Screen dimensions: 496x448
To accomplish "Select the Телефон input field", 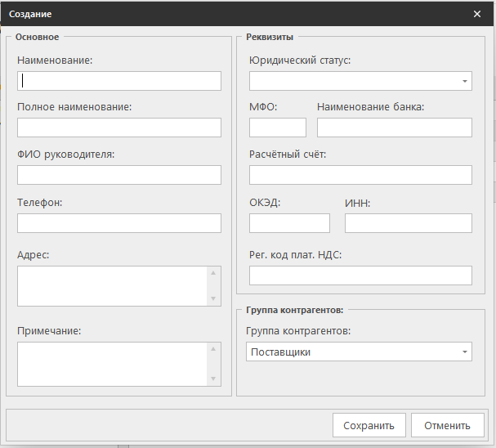I will tap(119, 223).
